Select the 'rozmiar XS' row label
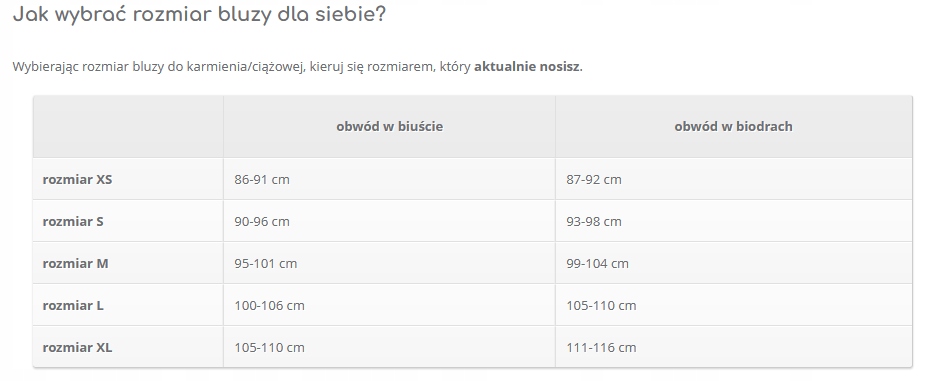This screenshot has height=381, width=929. pyautogui.click(x=77, y=179)
